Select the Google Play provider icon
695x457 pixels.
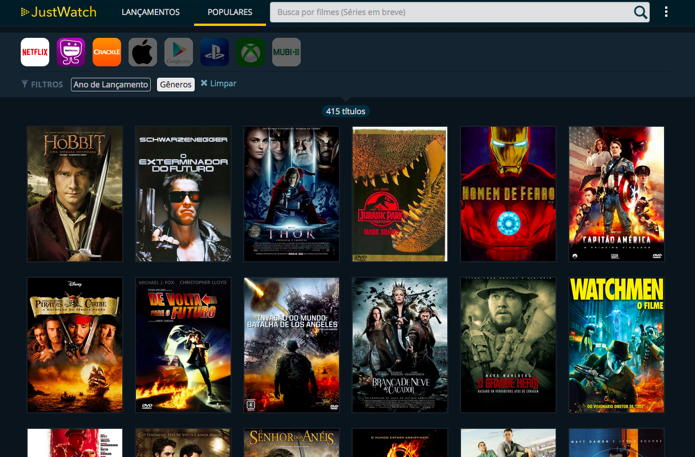pyautogui.click(x=179, y=52)
